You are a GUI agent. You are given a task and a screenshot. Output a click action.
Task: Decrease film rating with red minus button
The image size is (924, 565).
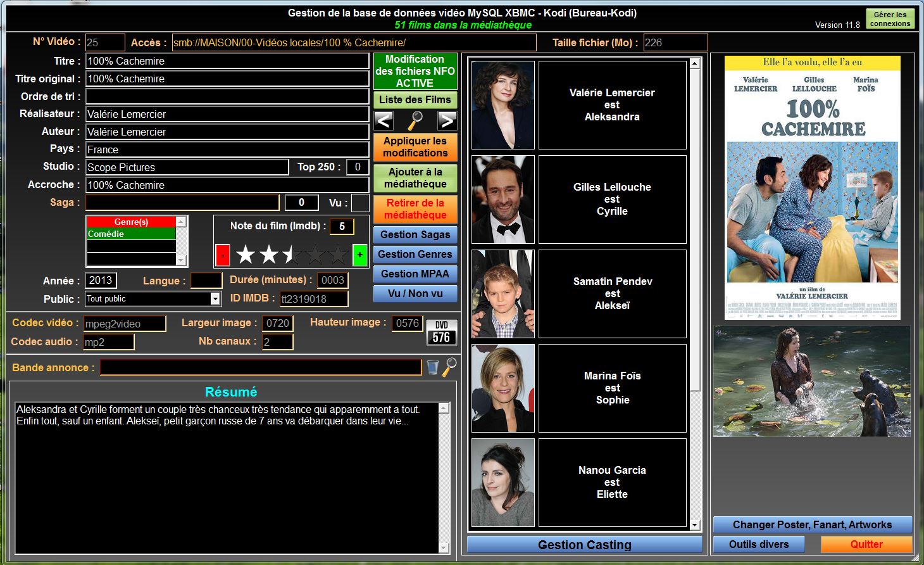pyautogui.click(x=223, y=255)
